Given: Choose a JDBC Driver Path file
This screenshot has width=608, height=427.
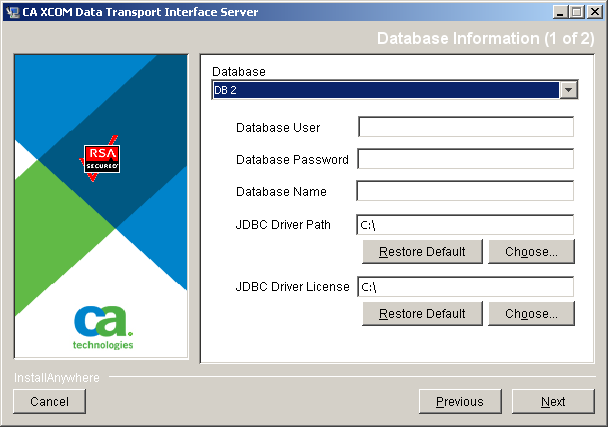Looking at the screenshot, I should click(531, 252).
